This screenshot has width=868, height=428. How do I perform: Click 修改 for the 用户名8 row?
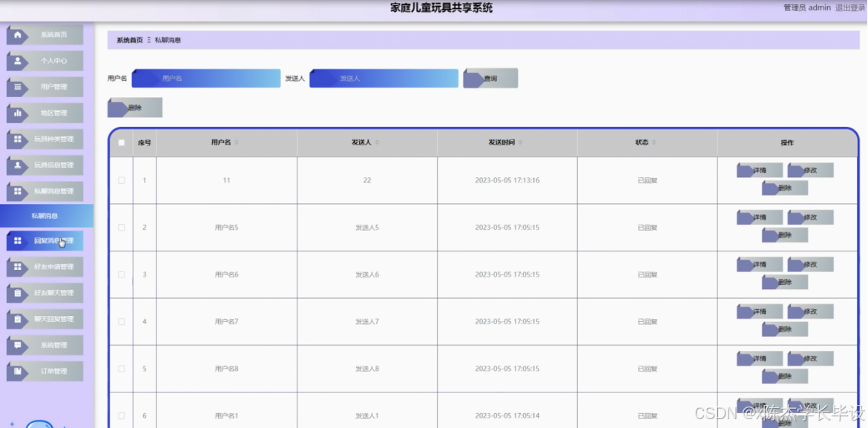(810, 359)
